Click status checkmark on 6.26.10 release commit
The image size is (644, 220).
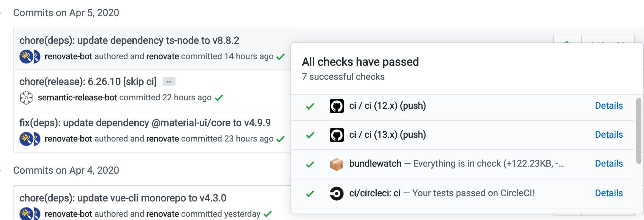click(219, 98)
